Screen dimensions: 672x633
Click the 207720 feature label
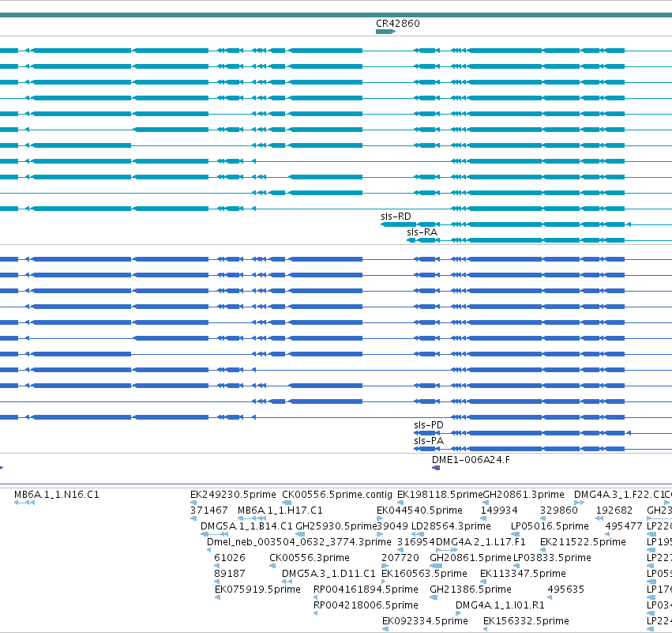(x=400, y=558)
